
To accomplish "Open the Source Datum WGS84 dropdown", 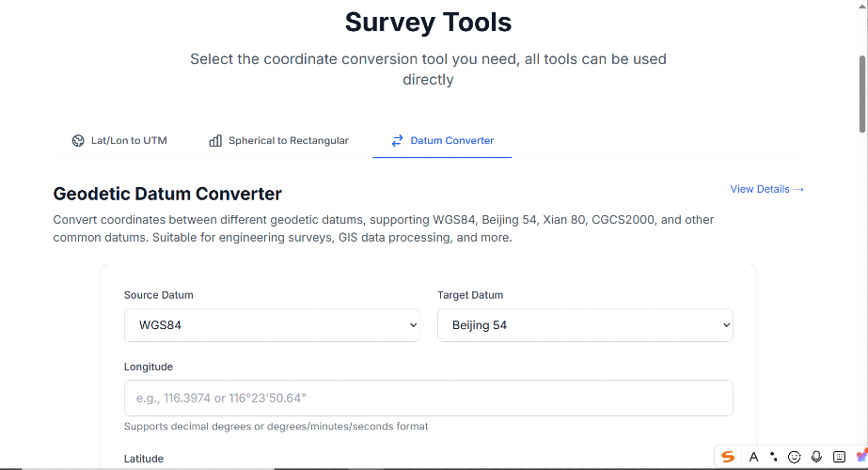I will click(272, 325).
